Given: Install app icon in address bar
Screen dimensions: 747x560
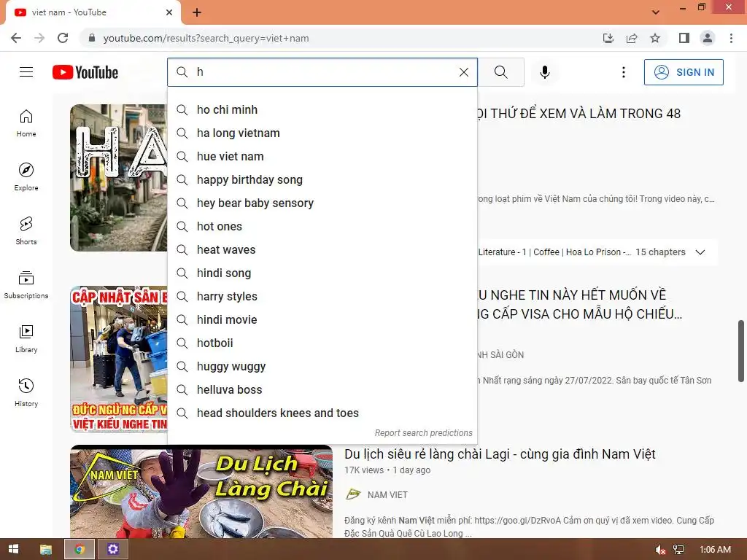Looking at the screenshot, I should (608, 38).
